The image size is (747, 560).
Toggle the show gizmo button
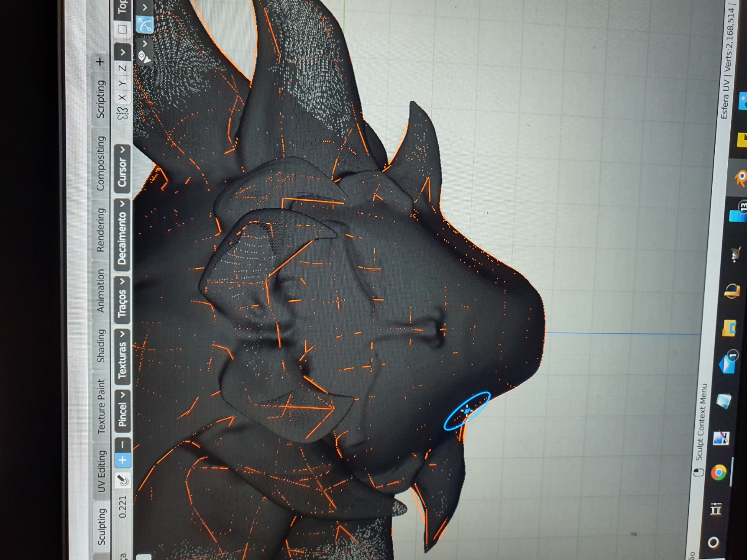tap(145, 25)
